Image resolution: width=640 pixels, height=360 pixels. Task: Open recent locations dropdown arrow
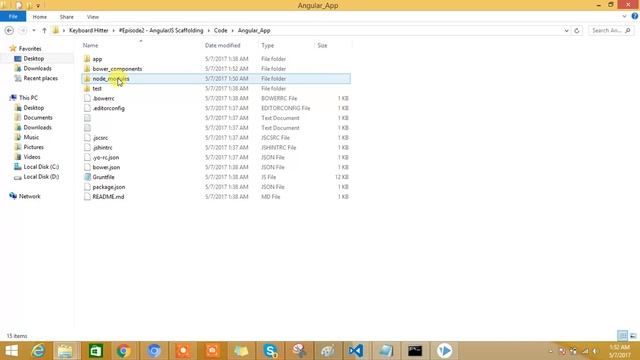click(34, 31)
